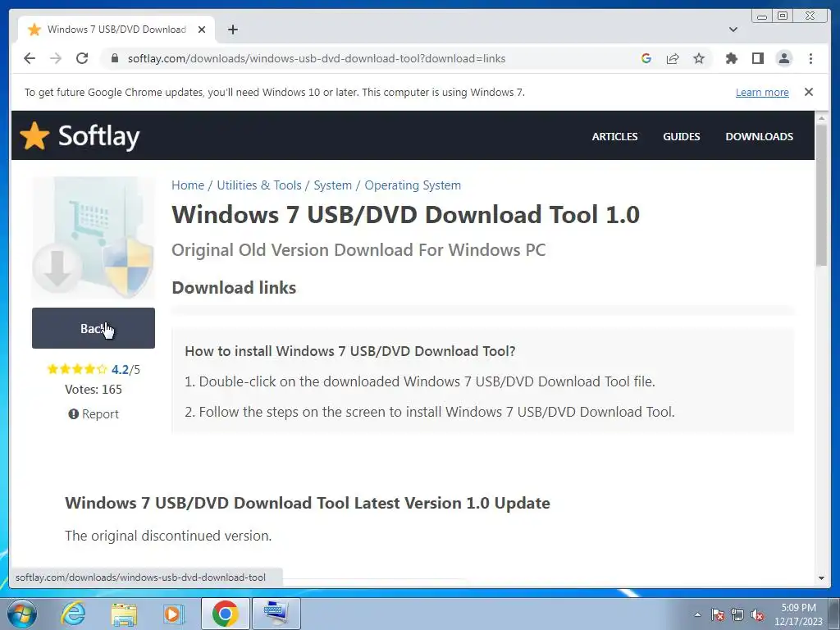Bookmark this page with star icon
Screen dimensions: 840x630
pos(699,58)
